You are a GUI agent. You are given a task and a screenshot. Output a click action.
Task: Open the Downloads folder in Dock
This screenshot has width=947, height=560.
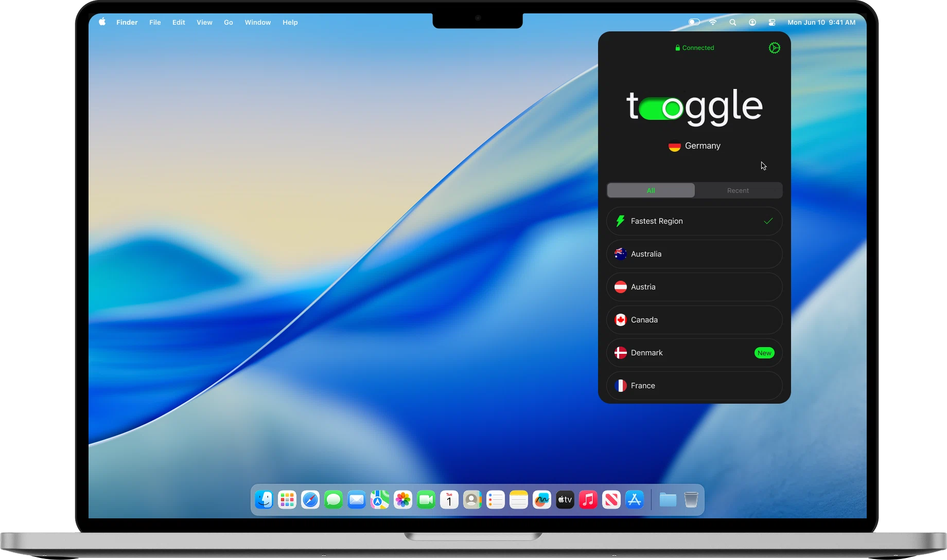tap(668, 499)
